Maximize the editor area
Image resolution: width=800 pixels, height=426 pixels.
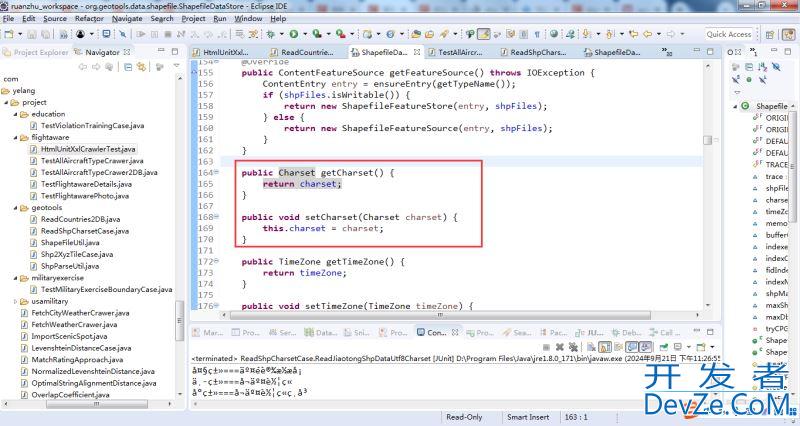pos(710,51)
